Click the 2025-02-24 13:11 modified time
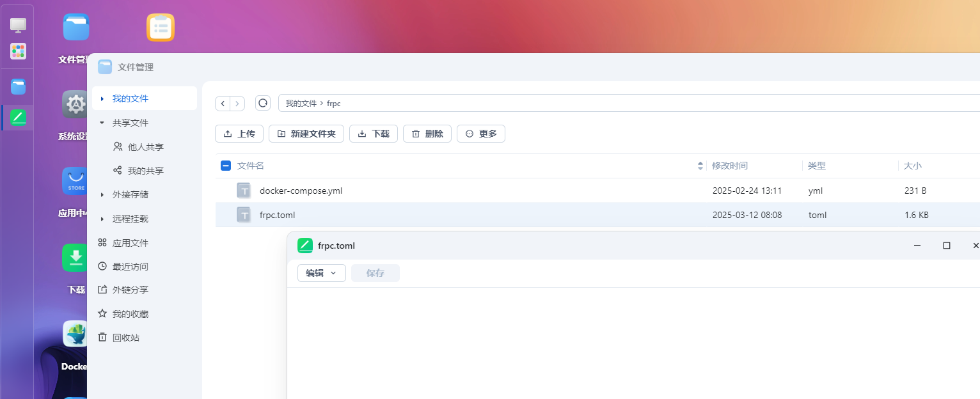The height and width of the screenshot is (399, 980). coord(747,191)
